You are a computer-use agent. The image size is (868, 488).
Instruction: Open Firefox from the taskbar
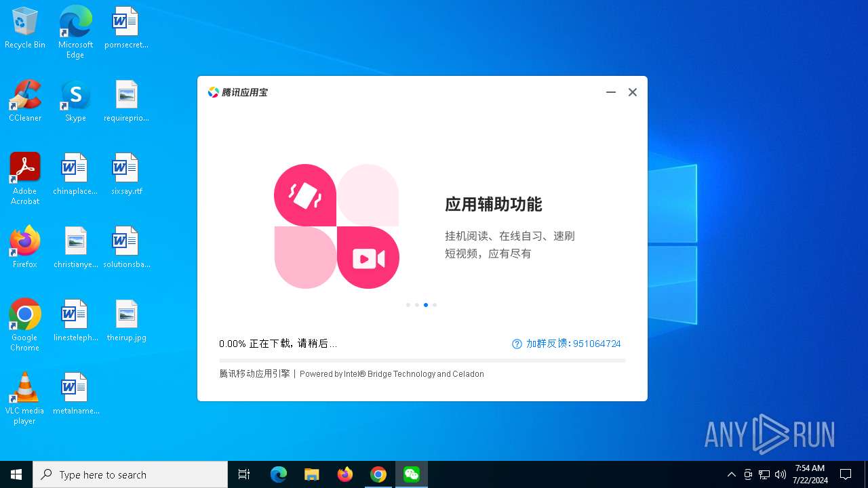click(345, 474)
